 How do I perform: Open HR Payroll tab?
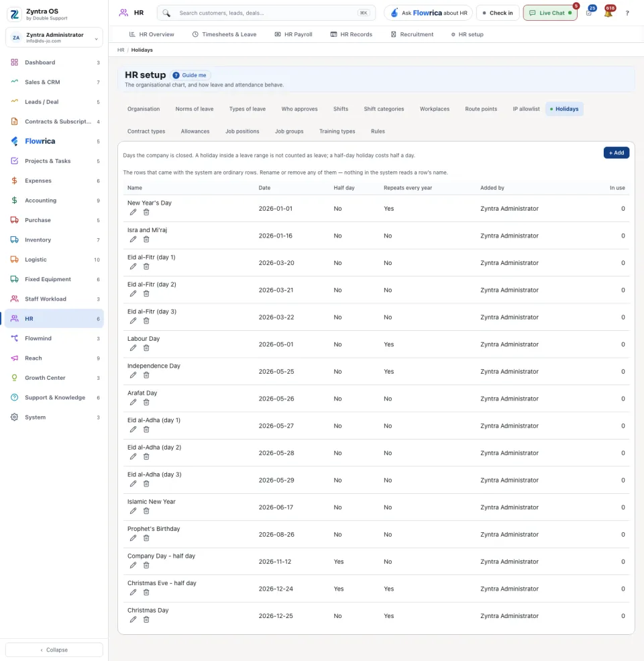pyautogui.click(x=293, y=34)
